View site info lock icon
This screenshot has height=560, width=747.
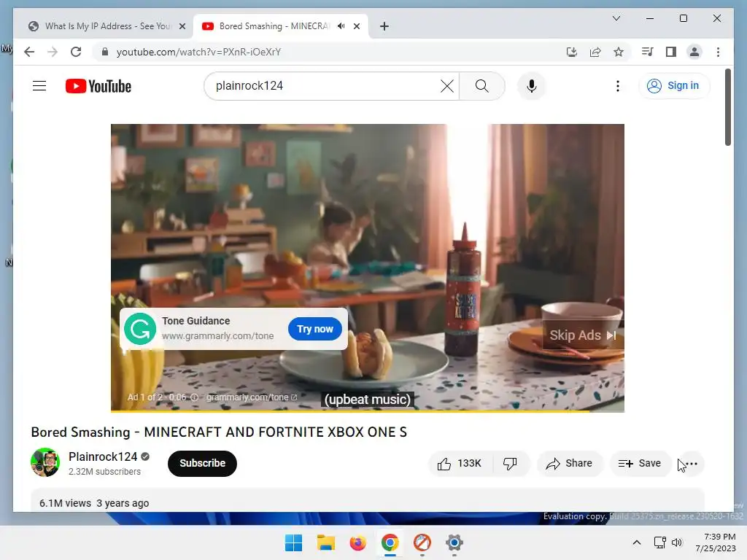(x=105, y=52)
